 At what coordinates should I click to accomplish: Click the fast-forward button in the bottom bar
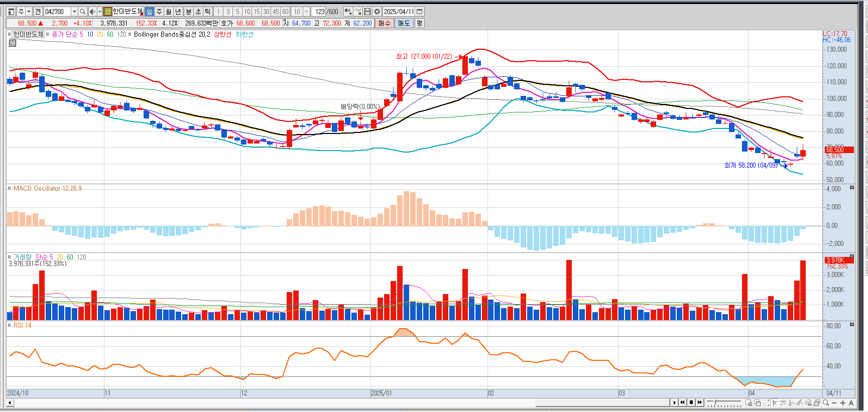pyautogui.click(x=700, y=402)
